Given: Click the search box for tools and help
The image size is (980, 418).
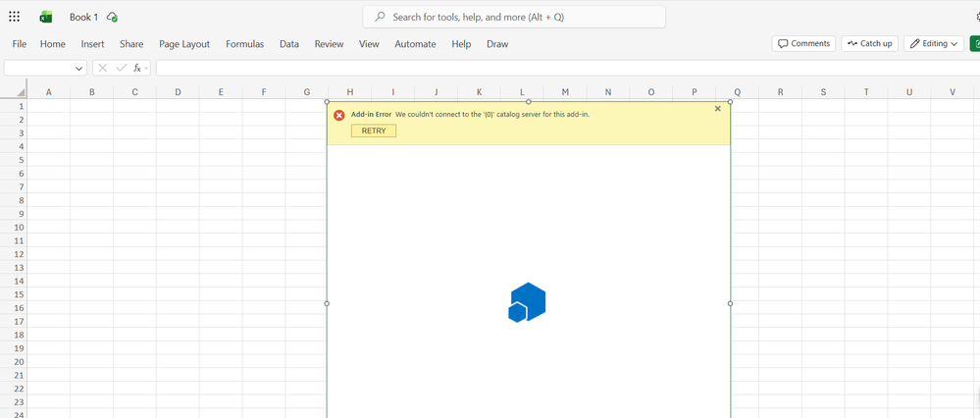Looking at the screenshot, I should coord(514,18).
